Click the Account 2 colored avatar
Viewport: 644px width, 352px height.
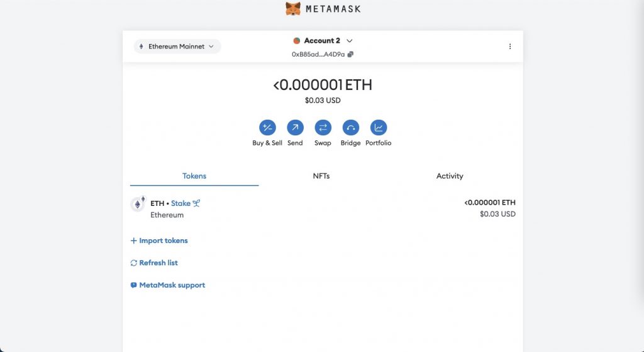tap(297, 41)
